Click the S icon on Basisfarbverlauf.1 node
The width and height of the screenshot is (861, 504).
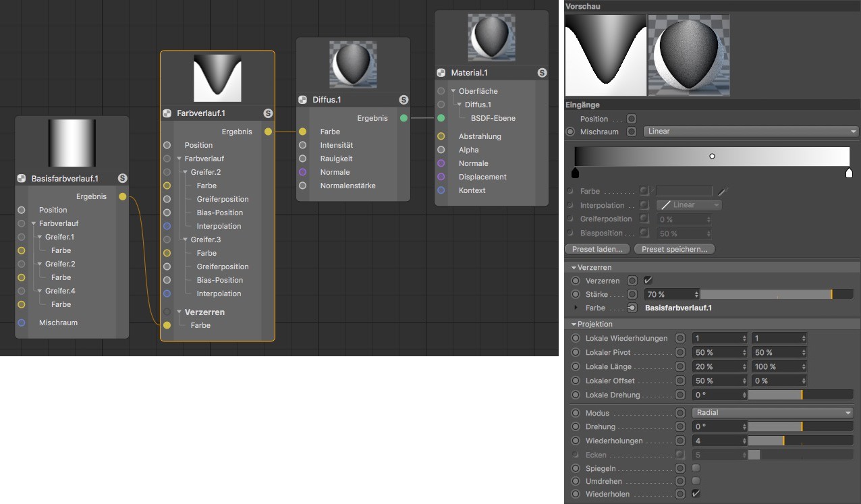pos(122,178)
